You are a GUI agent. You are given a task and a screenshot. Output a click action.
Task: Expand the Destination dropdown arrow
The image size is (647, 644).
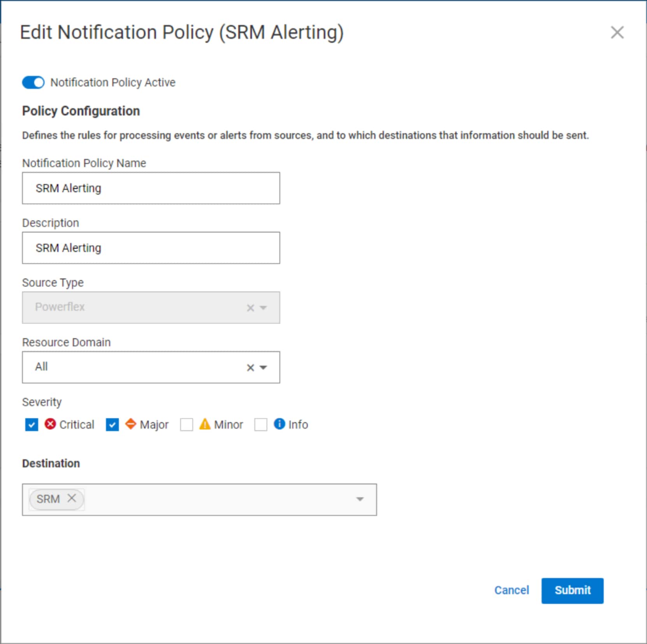click(360, 499)
